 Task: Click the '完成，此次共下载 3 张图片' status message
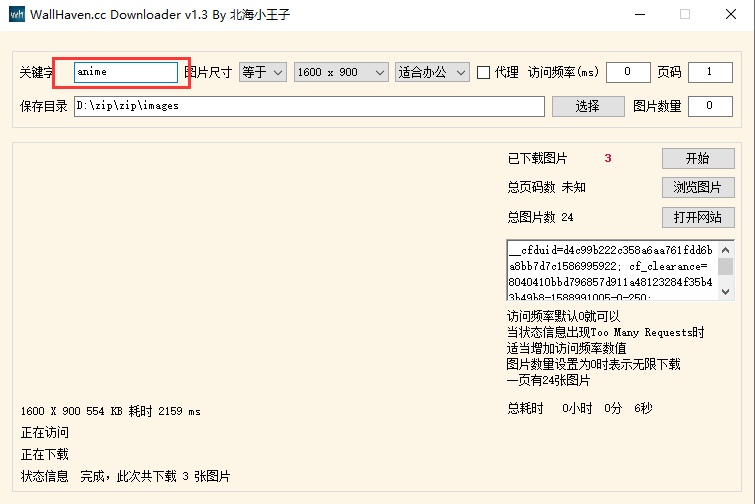coord(155,477)
